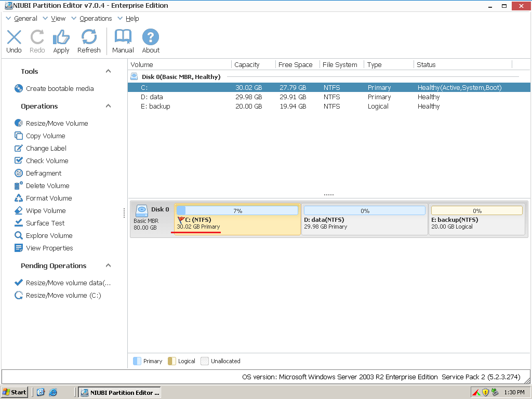The image size is (532, 399).
Task: Click the D: data partition 0% usage bar
Action: click(x=364, y=211)
